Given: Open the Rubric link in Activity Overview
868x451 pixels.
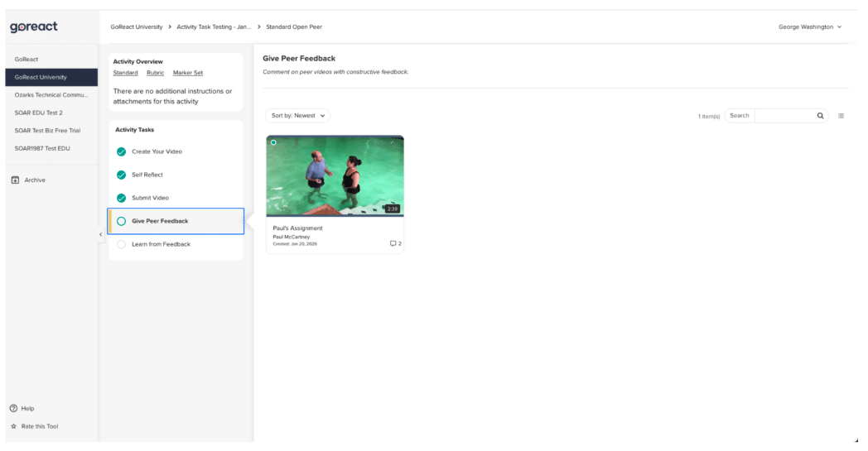Looking at the screenshot, I should point(155,73).
